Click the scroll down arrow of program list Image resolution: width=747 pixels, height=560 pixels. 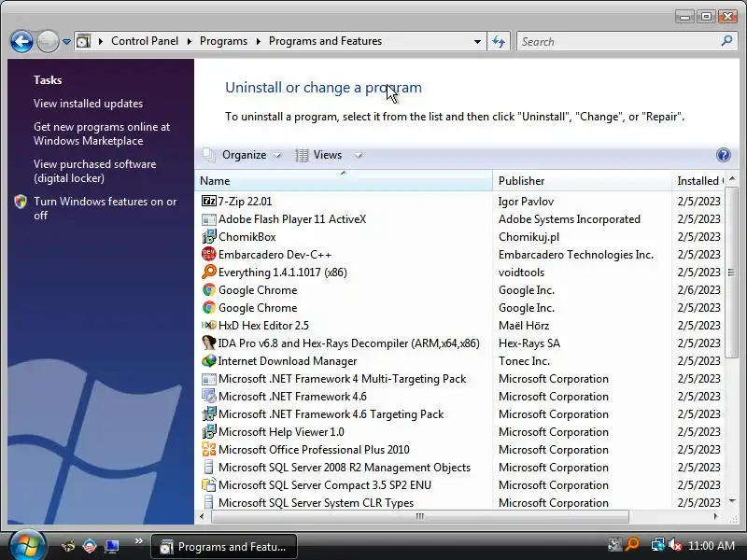[x=732, y=501]
